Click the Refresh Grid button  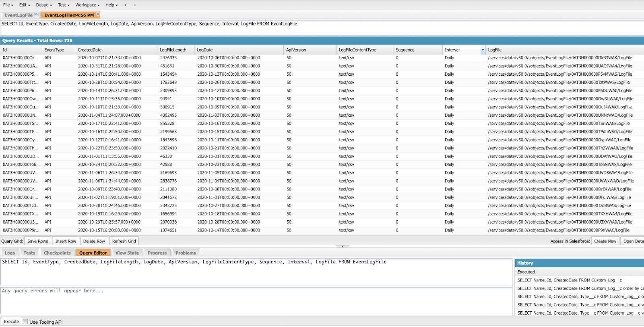(x=124, y=241)
